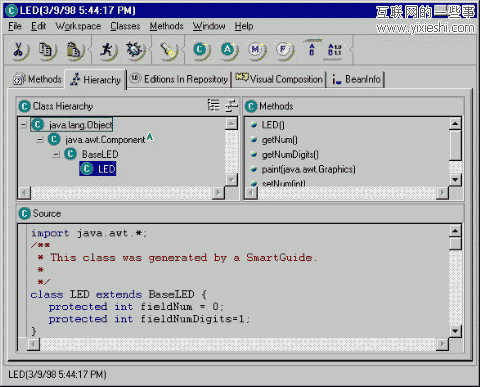Open the Methods menu
480x387 pixels.
[166, 26]
